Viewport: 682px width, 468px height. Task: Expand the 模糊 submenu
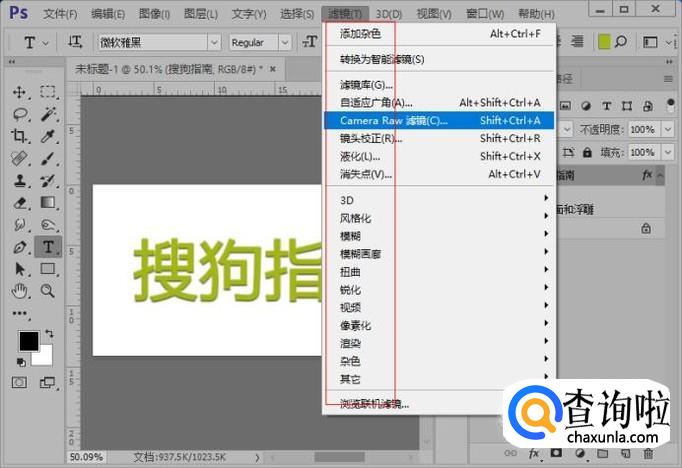coord(439,236)
